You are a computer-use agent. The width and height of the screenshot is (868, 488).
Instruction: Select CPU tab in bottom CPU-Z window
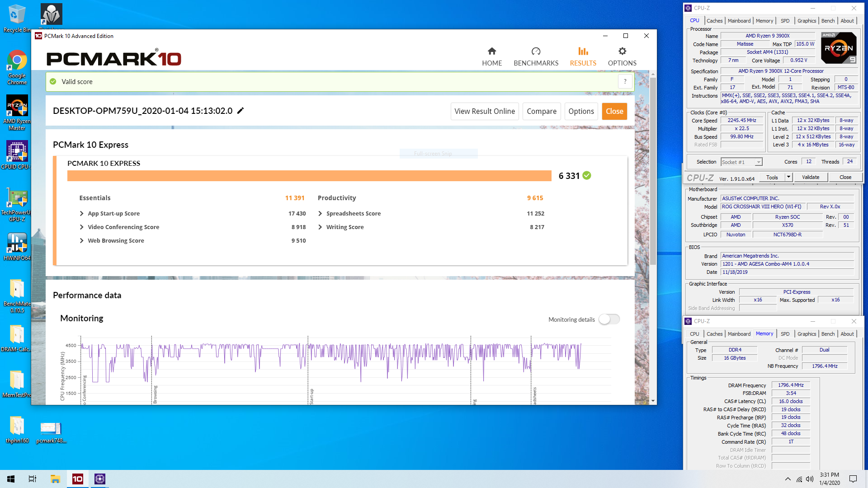point(694,334)
